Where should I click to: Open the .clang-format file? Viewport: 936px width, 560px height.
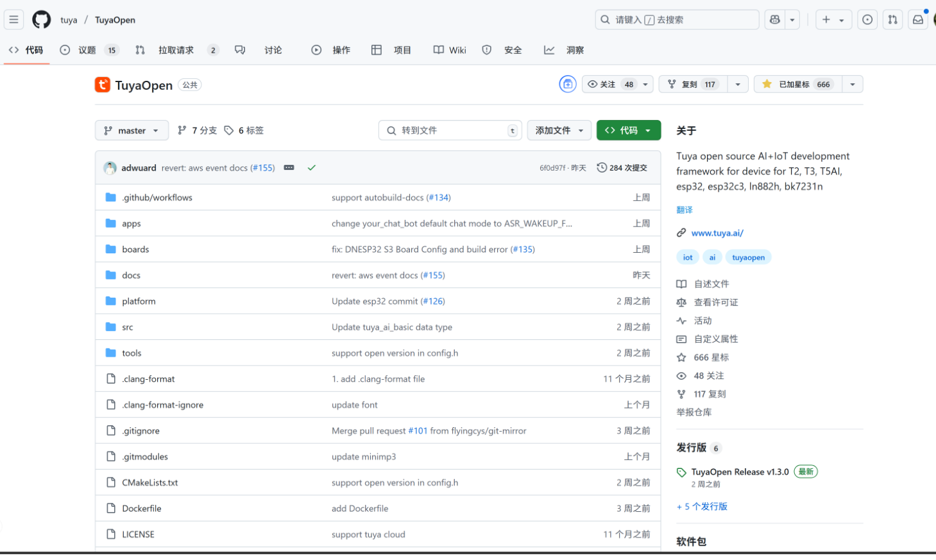[148, 379]
